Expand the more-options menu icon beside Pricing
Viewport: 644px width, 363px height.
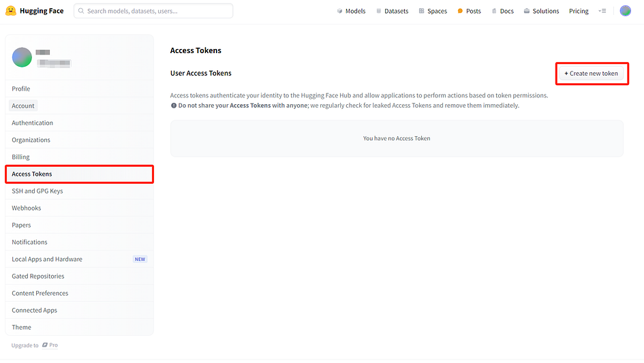click(x=602, y=11)
